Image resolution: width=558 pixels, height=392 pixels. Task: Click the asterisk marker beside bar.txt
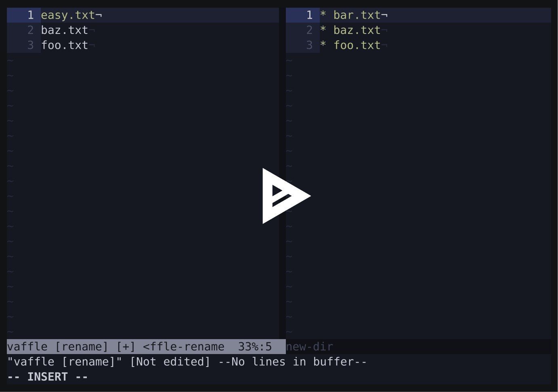pos(323,15)
